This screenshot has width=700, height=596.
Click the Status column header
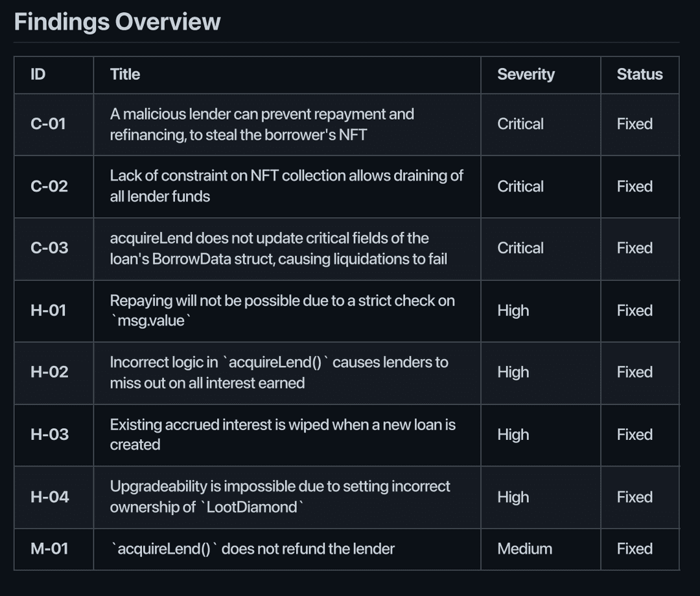pos(639,74)
